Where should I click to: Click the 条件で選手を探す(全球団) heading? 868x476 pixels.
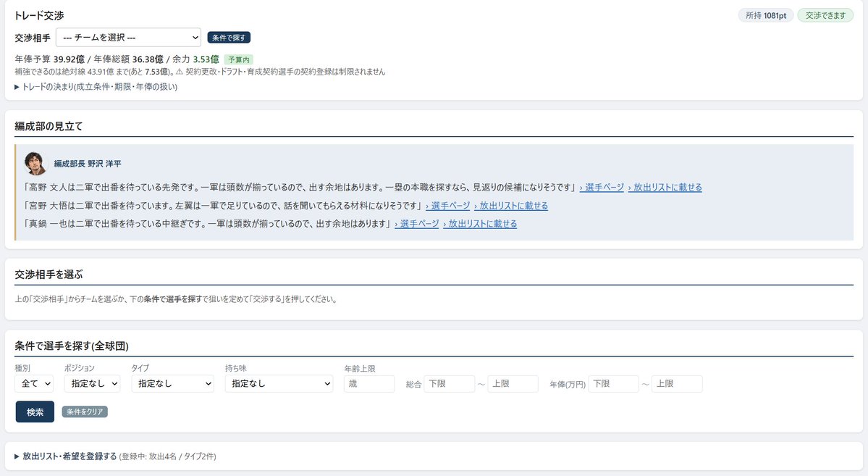coord(72,346)
